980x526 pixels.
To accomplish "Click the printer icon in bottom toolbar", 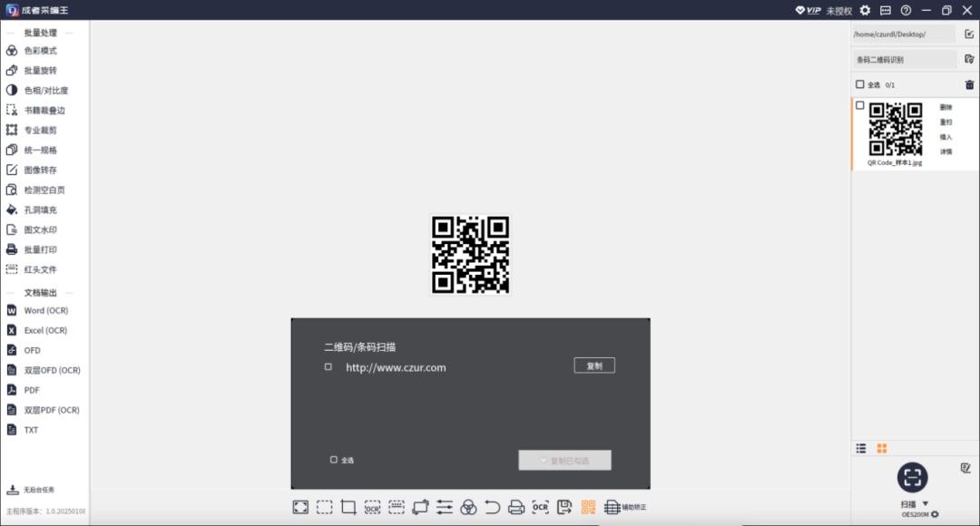I will (x=516, y=507).
